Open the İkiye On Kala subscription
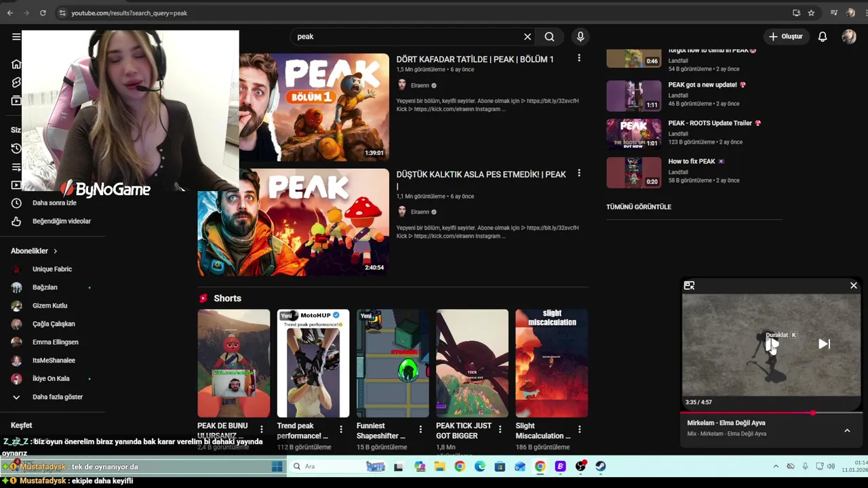This screenshot has height=488, width=868. (x=52, y=379)
